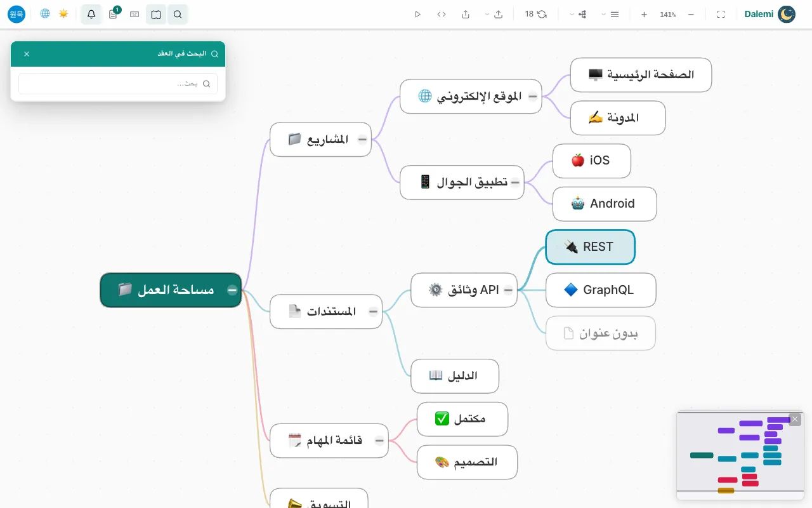Collapse the root مساحة العمل node

click(232, 290)
